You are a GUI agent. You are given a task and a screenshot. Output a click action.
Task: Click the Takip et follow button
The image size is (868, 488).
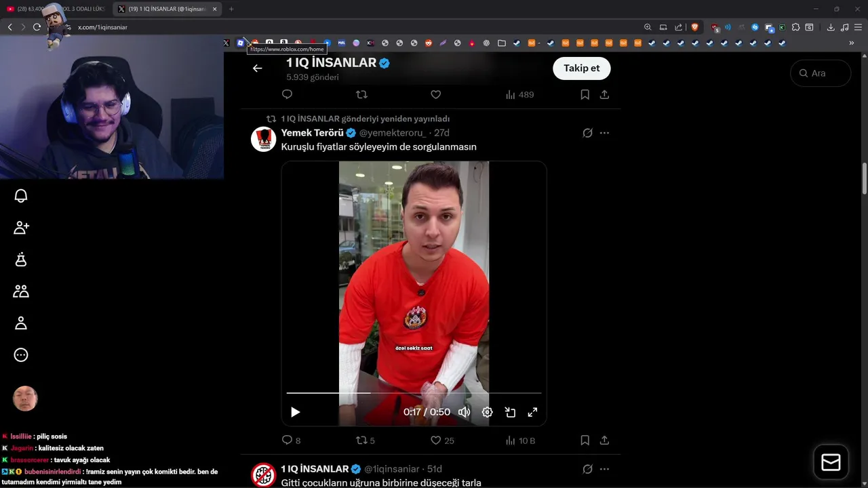coord(581,68)
